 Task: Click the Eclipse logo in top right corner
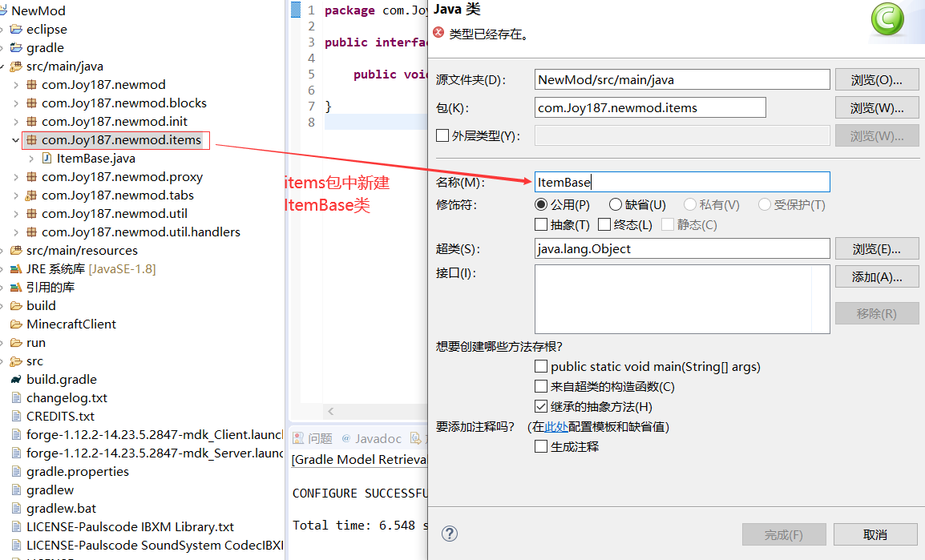click(887, 18)
